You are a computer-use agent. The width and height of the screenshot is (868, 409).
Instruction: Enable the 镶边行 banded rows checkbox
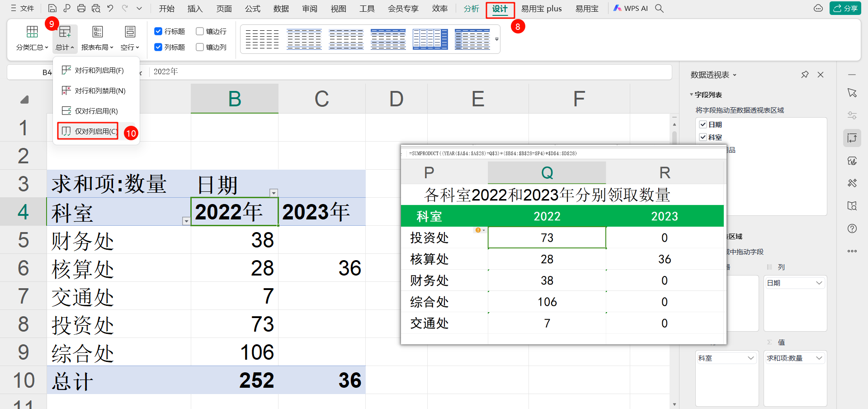point(200,31)
